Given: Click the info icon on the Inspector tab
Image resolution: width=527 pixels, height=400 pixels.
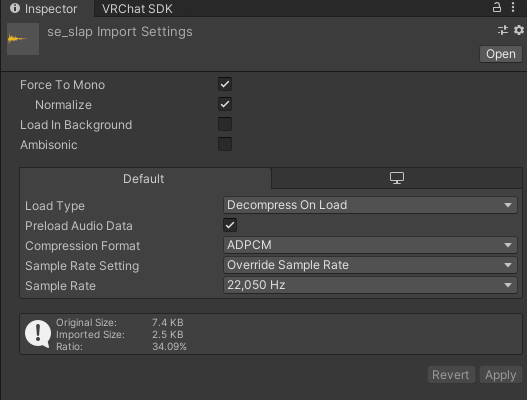Looking at the screenshot, I should click(15, 8).
